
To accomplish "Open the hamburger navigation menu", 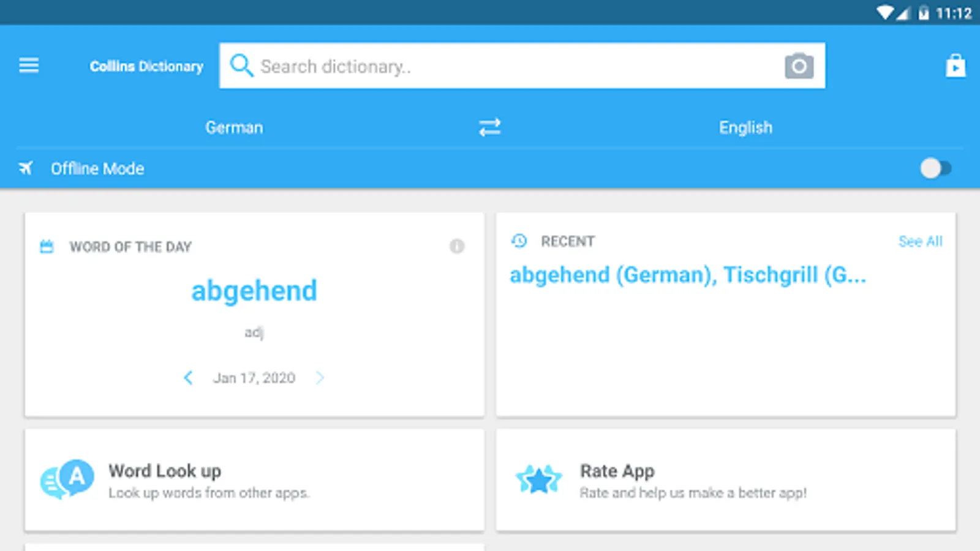I will point(29,66).
